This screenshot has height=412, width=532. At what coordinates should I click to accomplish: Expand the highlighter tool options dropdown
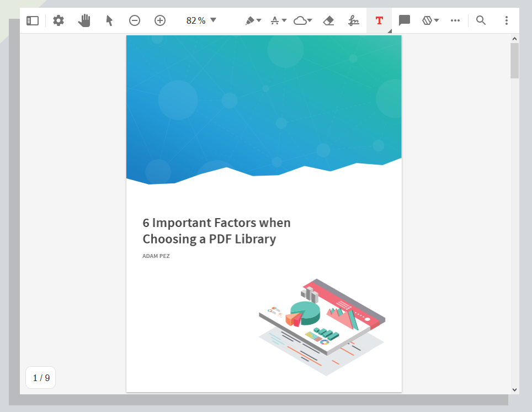tap(258, 20)
